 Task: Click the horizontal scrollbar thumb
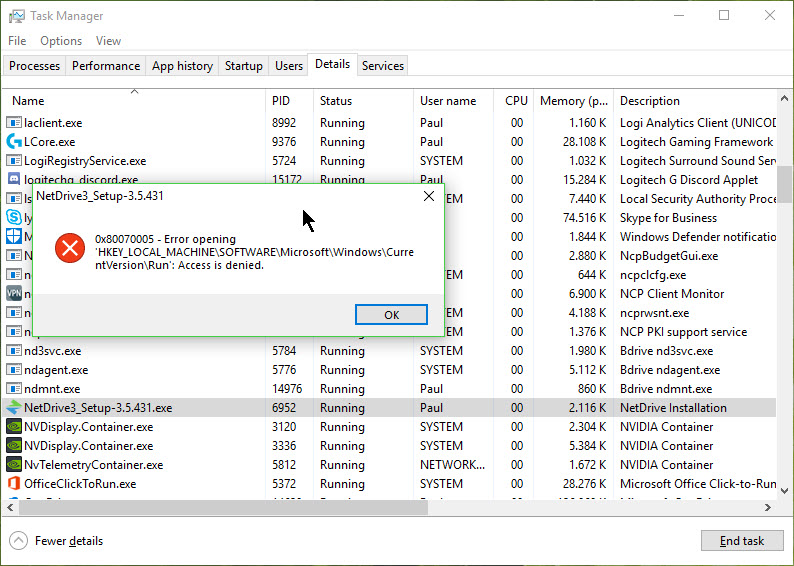point(223,507)
